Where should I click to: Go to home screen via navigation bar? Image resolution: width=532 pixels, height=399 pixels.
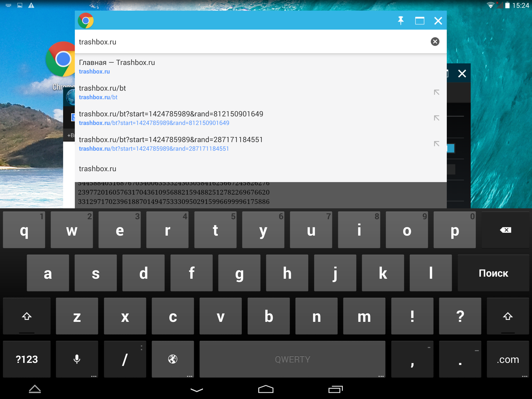coord(266,389)
